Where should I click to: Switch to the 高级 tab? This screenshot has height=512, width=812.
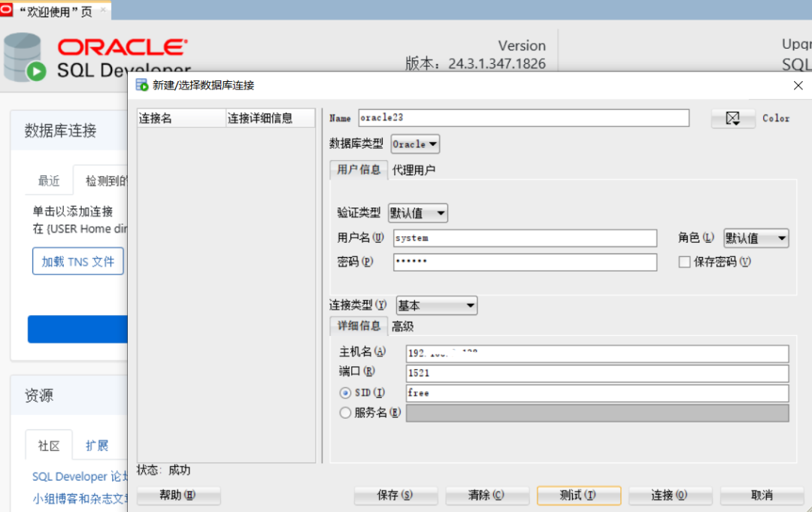click(x=403, y=326)
